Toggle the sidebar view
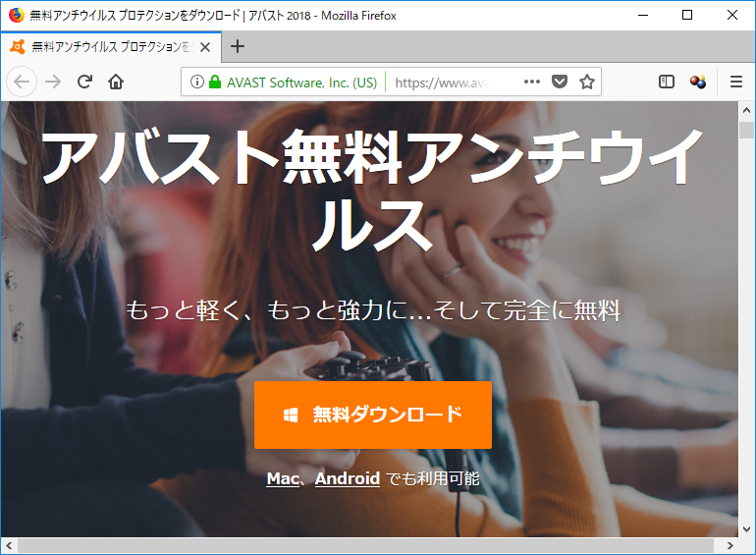 667,82
